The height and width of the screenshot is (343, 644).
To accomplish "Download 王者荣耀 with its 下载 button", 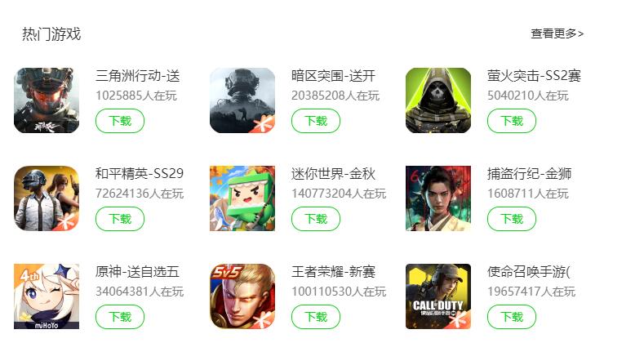I will (x=316, y=317).
